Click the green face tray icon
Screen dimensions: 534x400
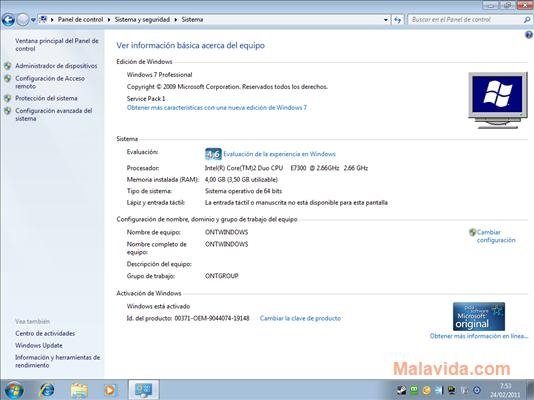coord(414,390)
